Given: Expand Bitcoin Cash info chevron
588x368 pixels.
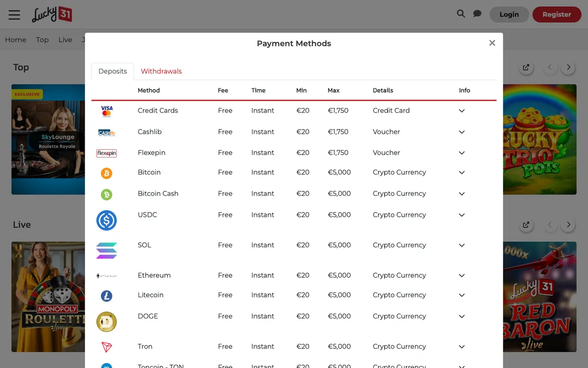Looking at the screenshot, I should [x=462, y=194].
